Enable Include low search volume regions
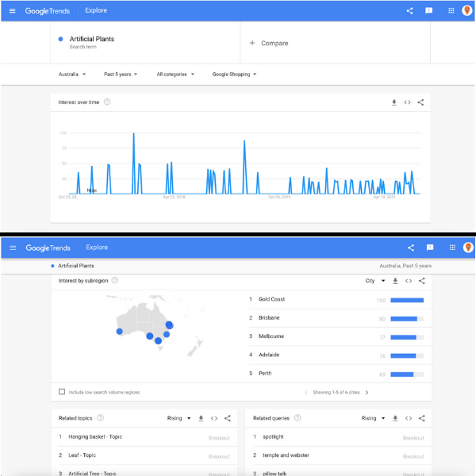This screenshot has width=476, height=476. pyautogui.click(x=62, y=392)
